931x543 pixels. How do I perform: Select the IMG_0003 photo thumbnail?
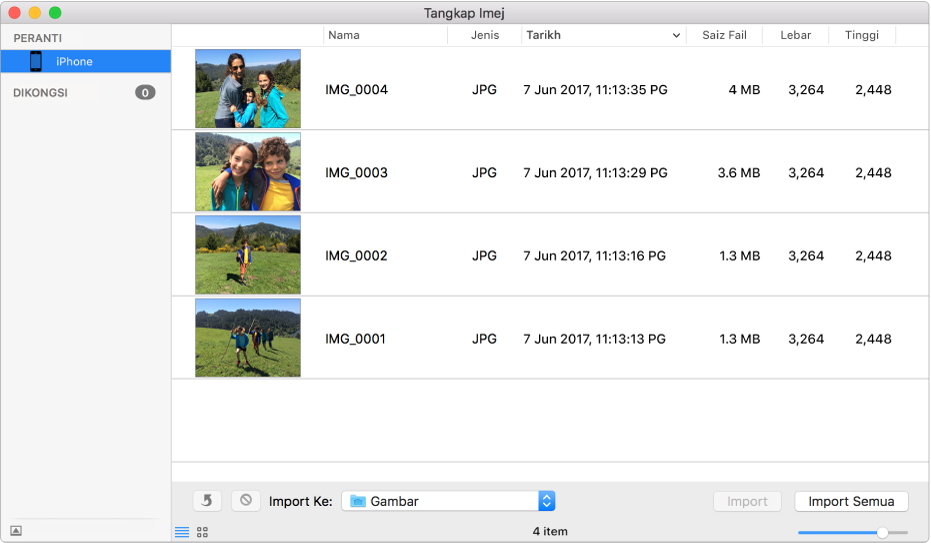click(248, 172)
